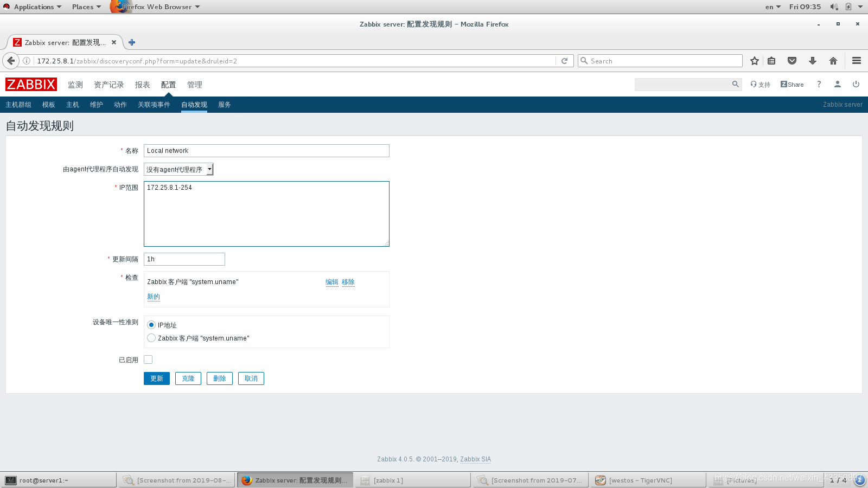Viewport: 868px width, 488px height.
Task: Open the en keyboard layout dropdown
Action: tap(773, 7)
